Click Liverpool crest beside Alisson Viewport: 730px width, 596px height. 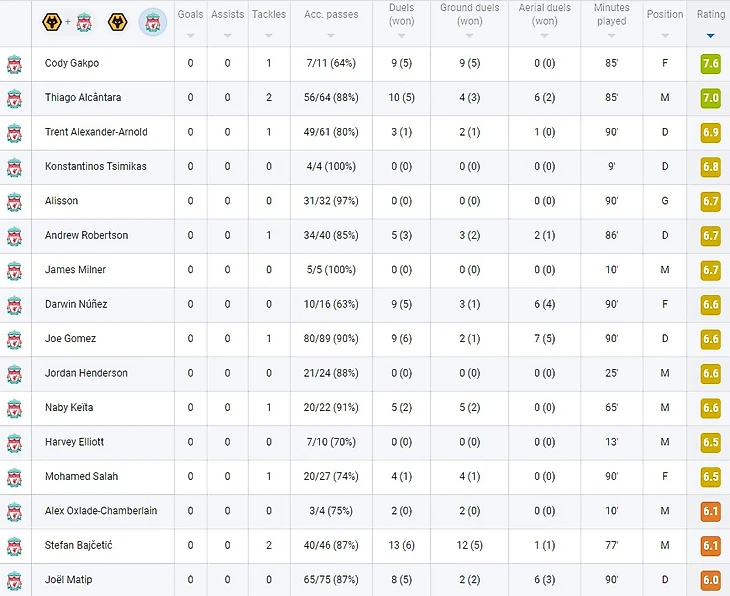coord(14,201)
